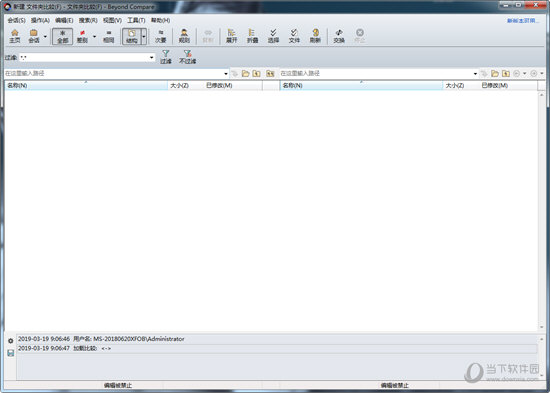The width and height of the screenshot is (550, 393).
Task: Click the right pane forward navigation icon
Action: pyautogui.click(x=534, y=73)
